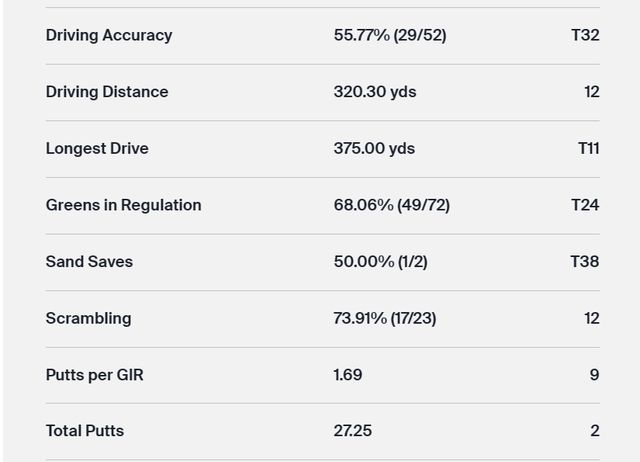Click the T11 rank for Longest Drive
This screenshot has height=462, width=640.
pyautogui.click(x=588, y=148)
